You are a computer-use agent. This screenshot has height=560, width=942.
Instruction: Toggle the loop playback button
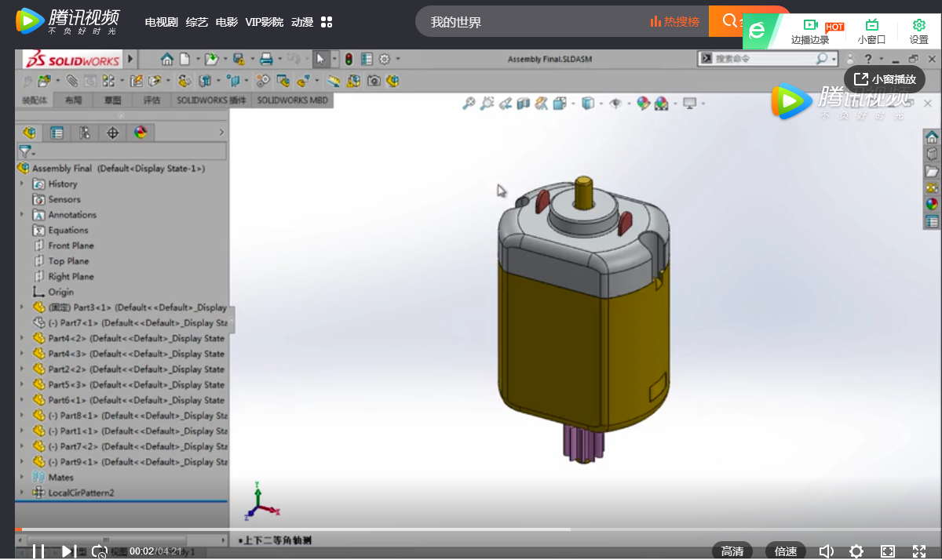tap(99, 551)
